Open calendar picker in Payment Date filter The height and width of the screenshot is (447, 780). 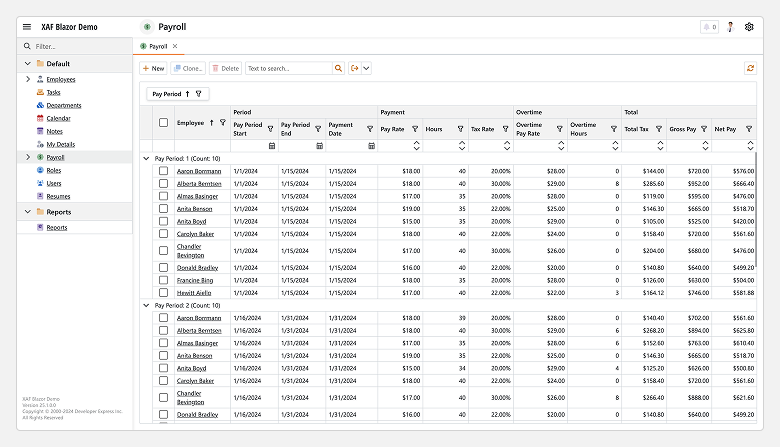[371, 145]
